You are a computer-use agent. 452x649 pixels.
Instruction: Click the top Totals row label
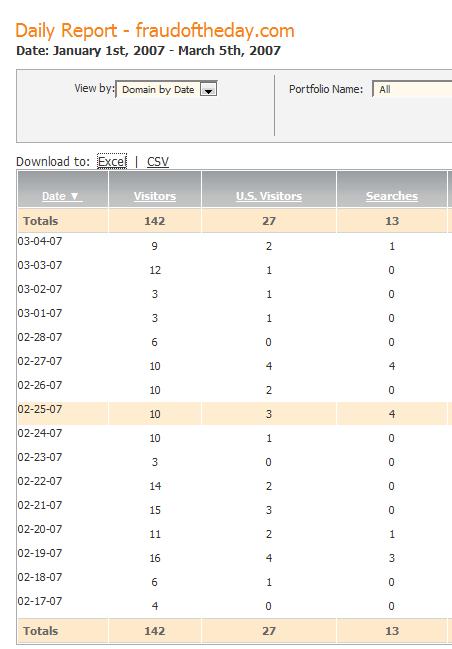pos(41,221)
